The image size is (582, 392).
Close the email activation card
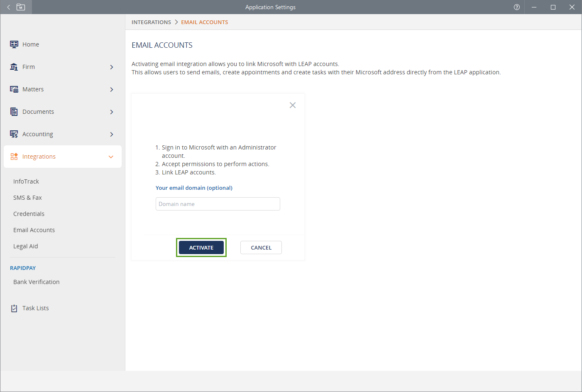(293, 105)
